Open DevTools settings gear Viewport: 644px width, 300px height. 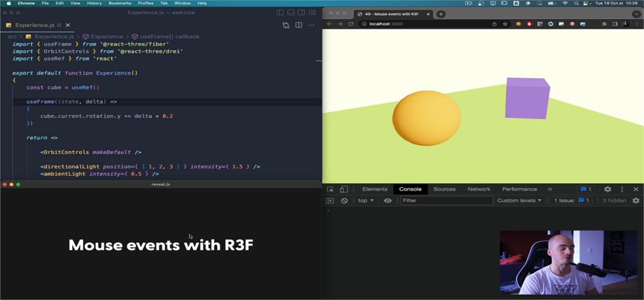607,189
